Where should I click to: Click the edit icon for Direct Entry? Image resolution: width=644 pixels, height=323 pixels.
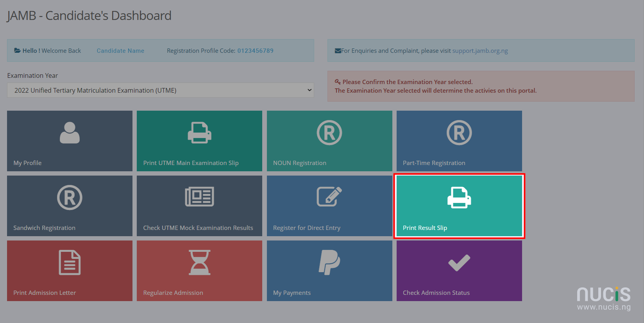coord(329,197)
